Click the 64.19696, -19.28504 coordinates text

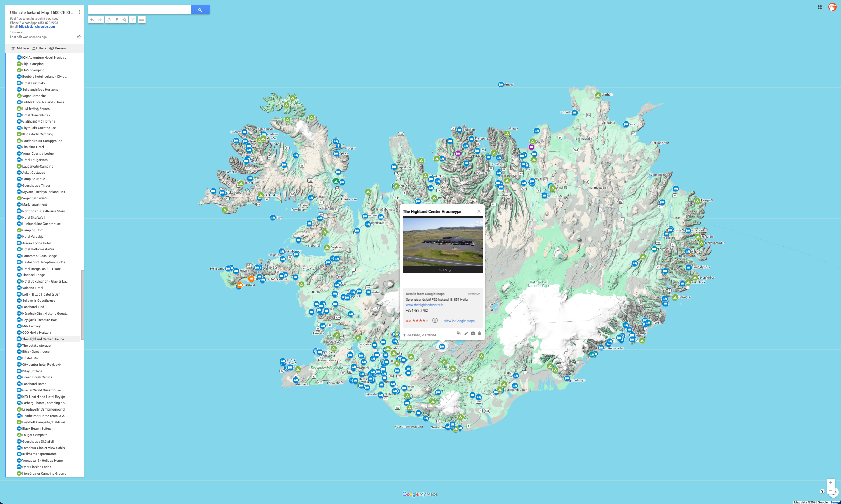421,335
